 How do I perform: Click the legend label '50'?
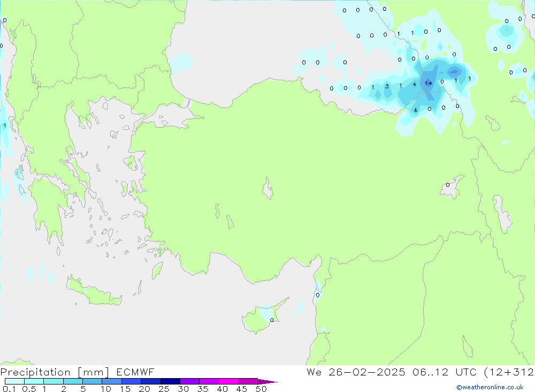pyautogui.click(x=261, y=389)
